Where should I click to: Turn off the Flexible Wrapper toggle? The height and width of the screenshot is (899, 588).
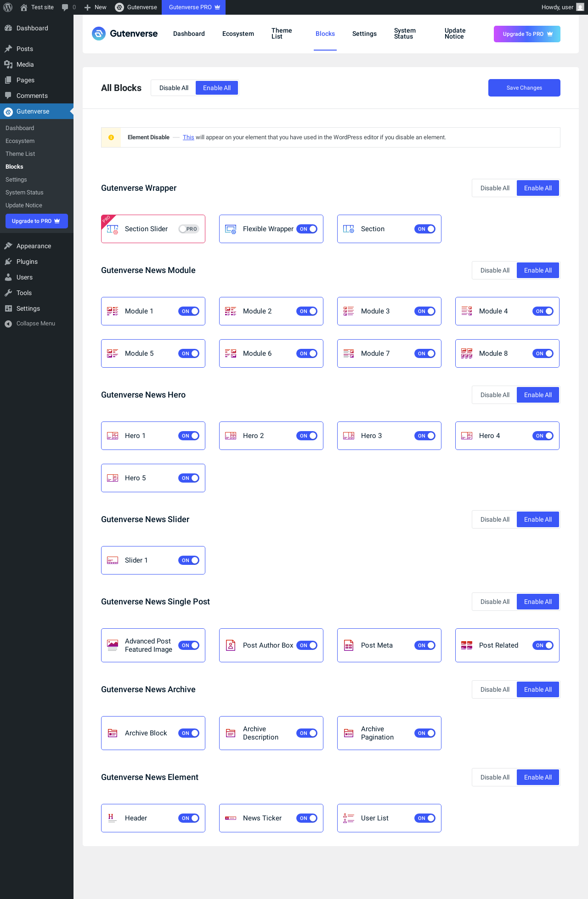pyautogui.click(x=307, y=229)
